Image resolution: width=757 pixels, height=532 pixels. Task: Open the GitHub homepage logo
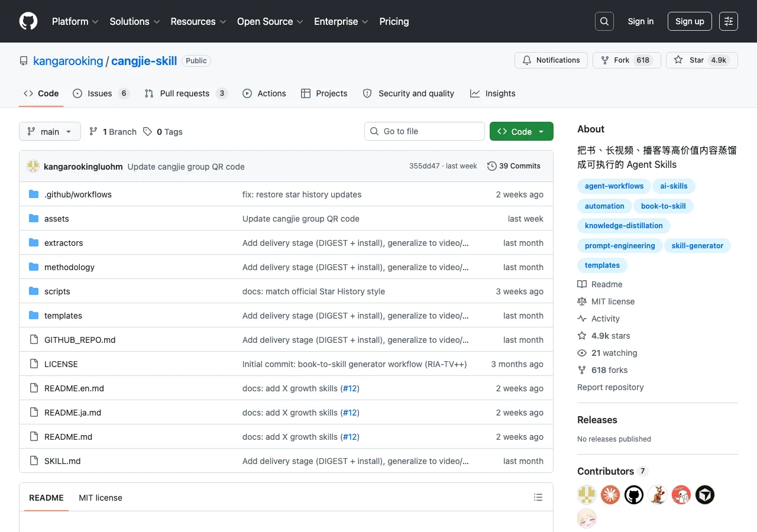coord(28,21)
